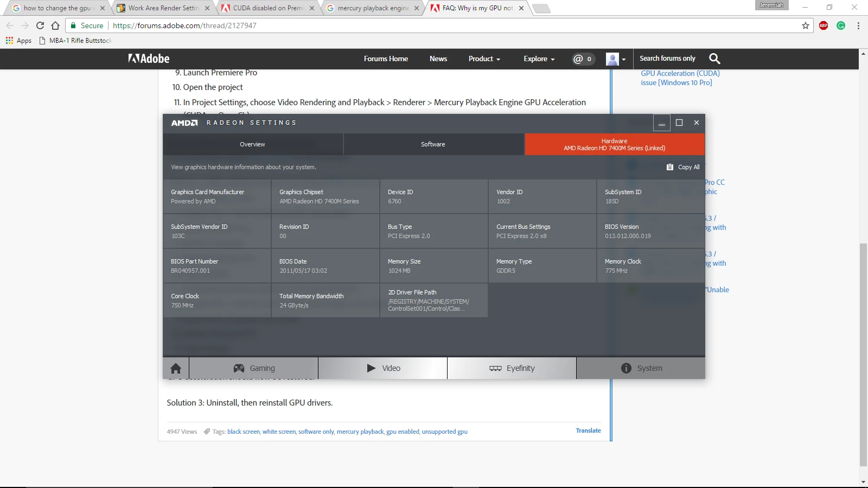Open the @ mentions notification badge
The image size is (868, 488).
(x=583, y=59)
